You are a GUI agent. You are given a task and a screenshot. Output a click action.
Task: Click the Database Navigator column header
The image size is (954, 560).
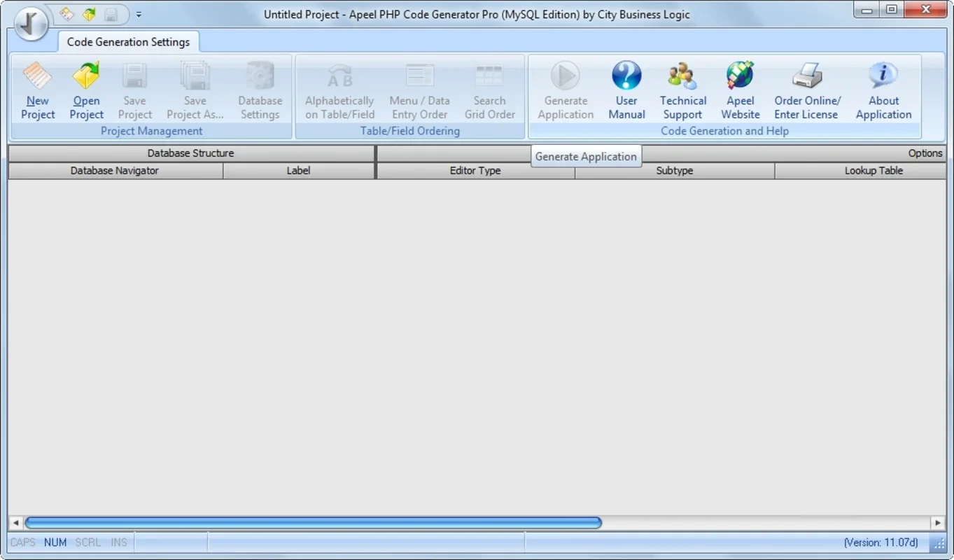[115, 171]
